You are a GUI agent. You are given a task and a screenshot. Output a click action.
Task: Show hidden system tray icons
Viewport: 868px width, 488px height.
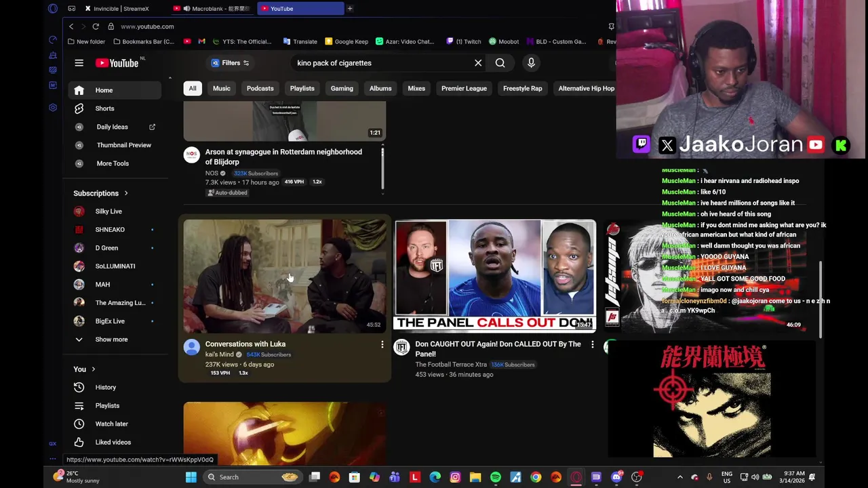point(680,477)
